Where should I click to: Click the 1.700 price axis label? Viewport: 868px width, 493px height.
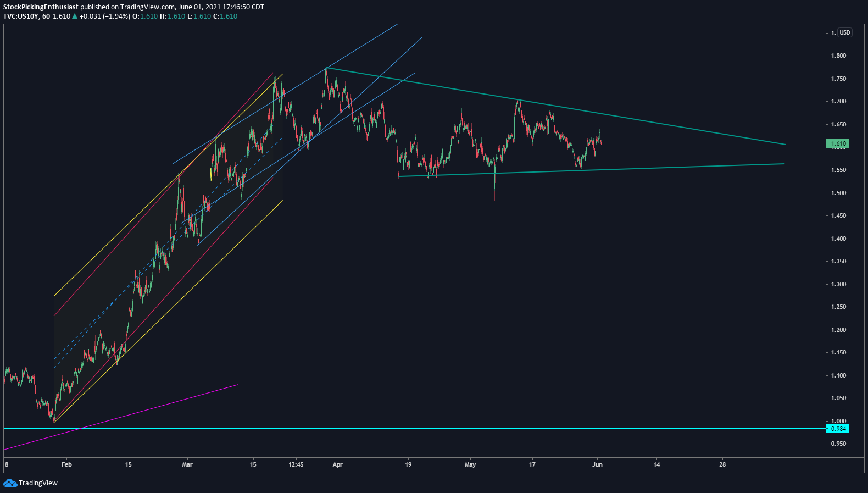point(838,101)
